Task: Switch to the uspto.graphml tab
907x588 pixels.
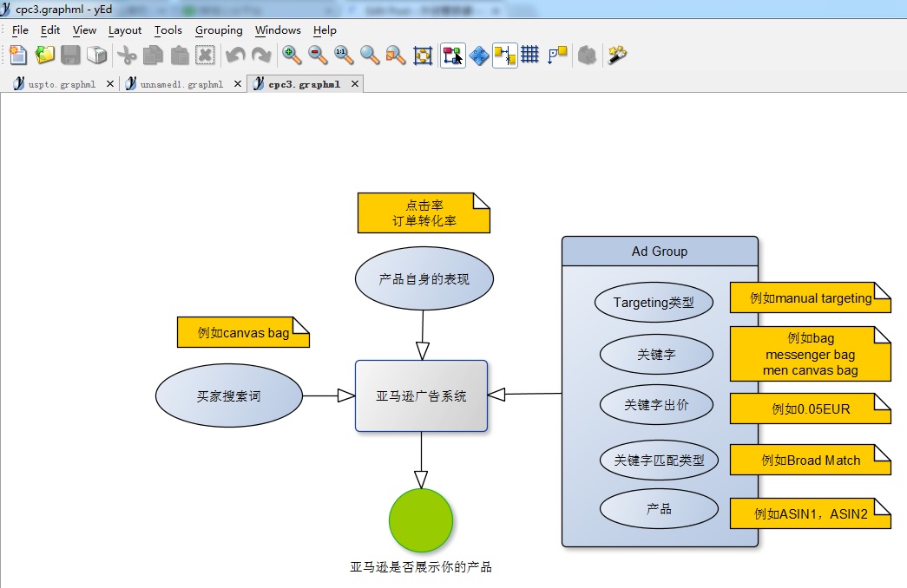Action: pyautogui.click(x=61, y=84)
